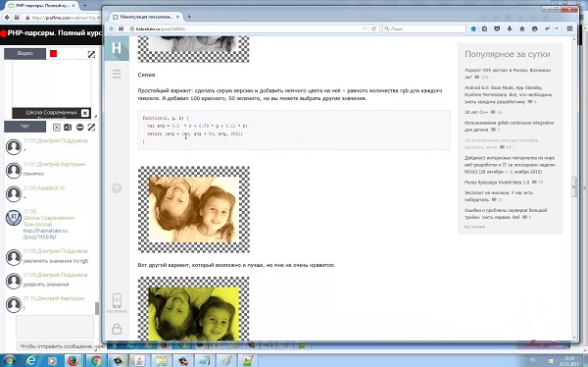Click the Firefox page vertical scrollbar thumb
588x367 pixels.
(573, 187)
